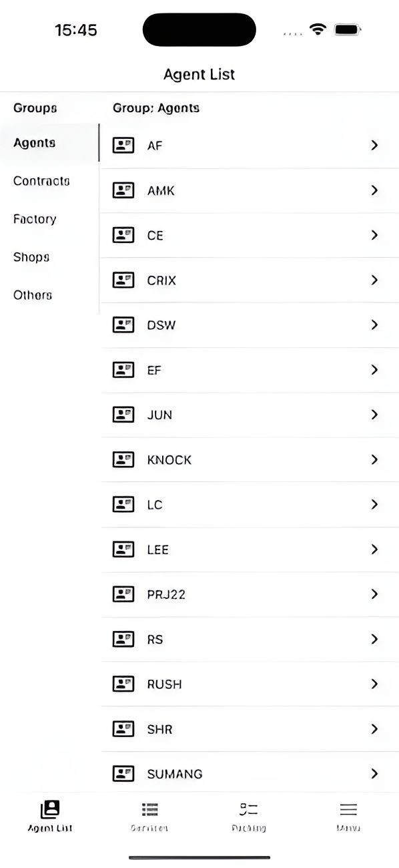Expand PRJ22 entry with the right chevron

374,594
